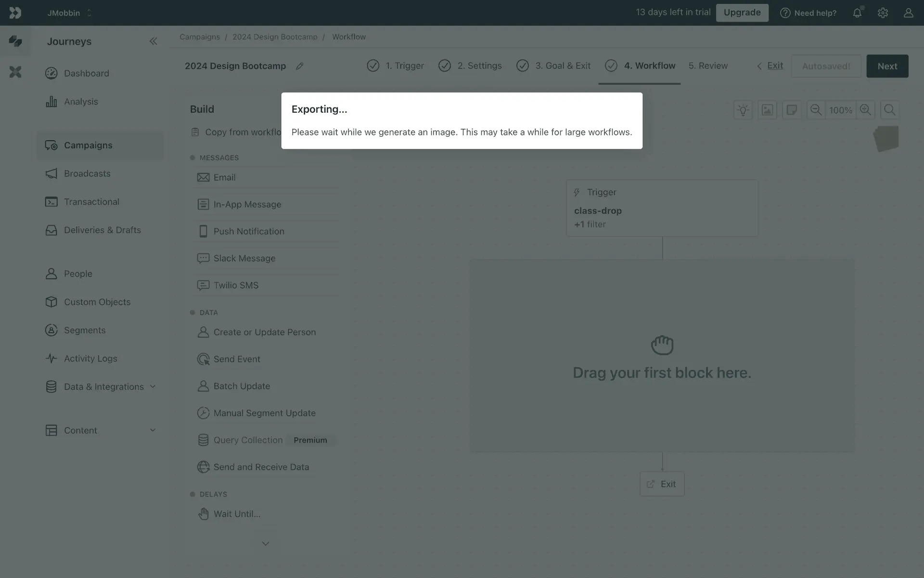
Task: Follow the Exit link
Action: pos(774,66)
